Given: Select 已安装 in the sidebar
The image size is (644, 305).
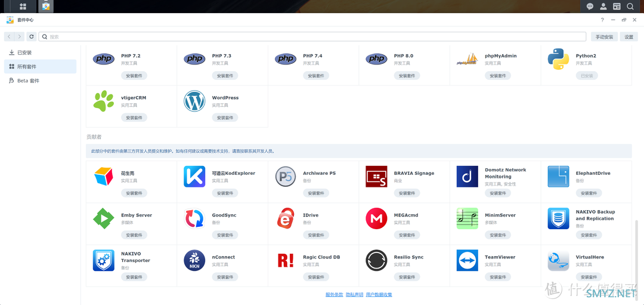Looking at the screenshot, I should [x=41, y=53].
